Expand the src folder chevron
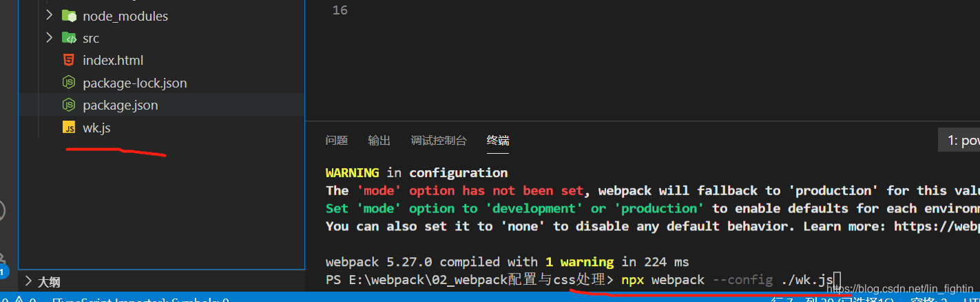The height and width of the screenshot is (302, 980). coord(49,38)
